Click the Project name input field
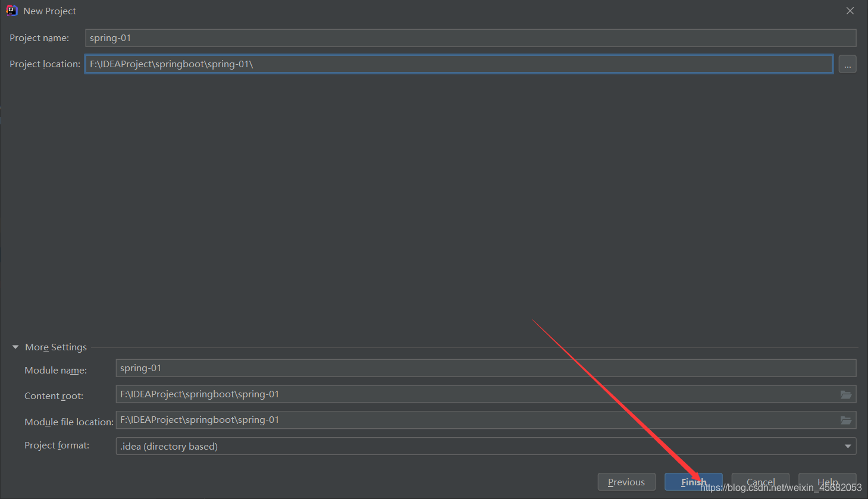 tap(471, 38)
